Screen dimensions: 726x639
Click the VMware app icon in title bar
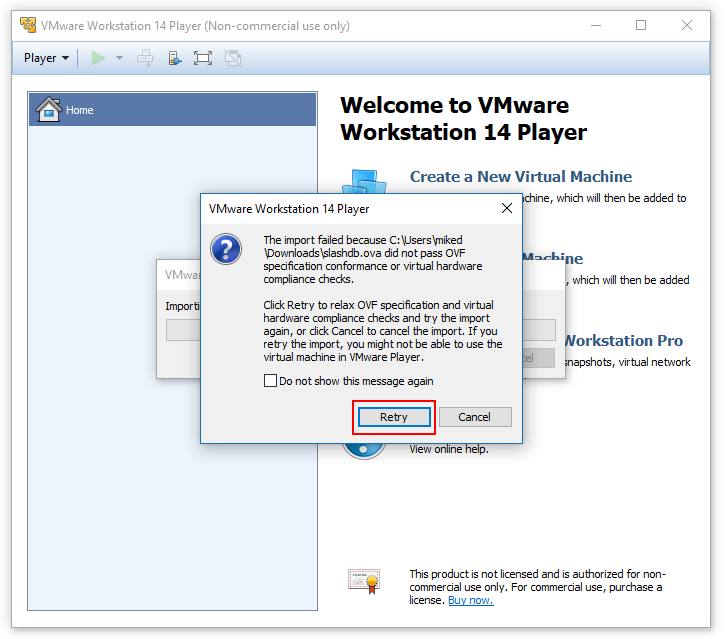27,25
